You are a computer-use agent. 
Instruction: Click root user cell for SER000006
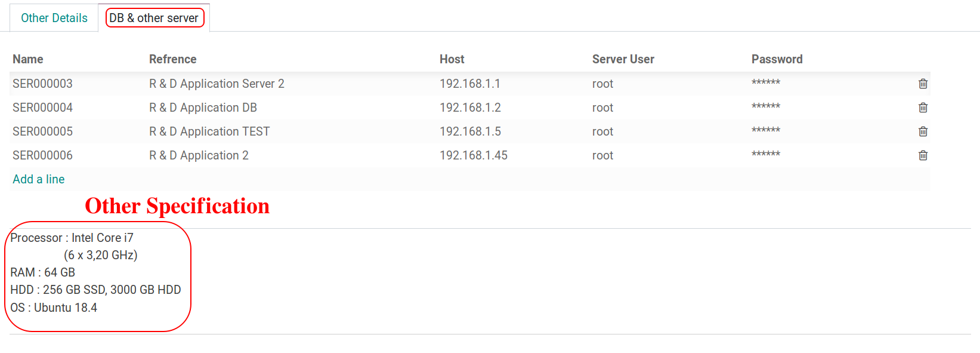coord(602,155)
